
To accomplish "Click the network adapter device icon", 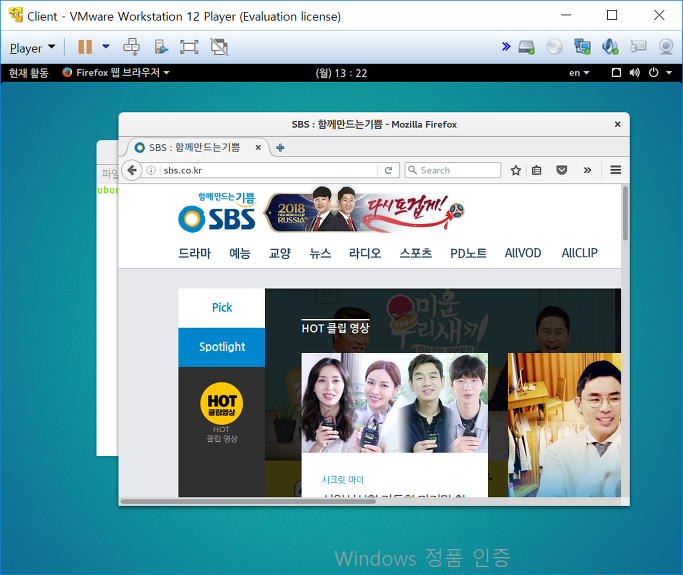I will point(582,46).
